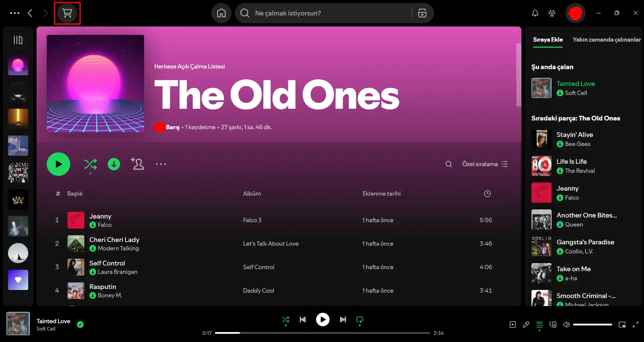Open notifications bell
Viewport: 644px width, 342px height.
[x=535, y=13]
